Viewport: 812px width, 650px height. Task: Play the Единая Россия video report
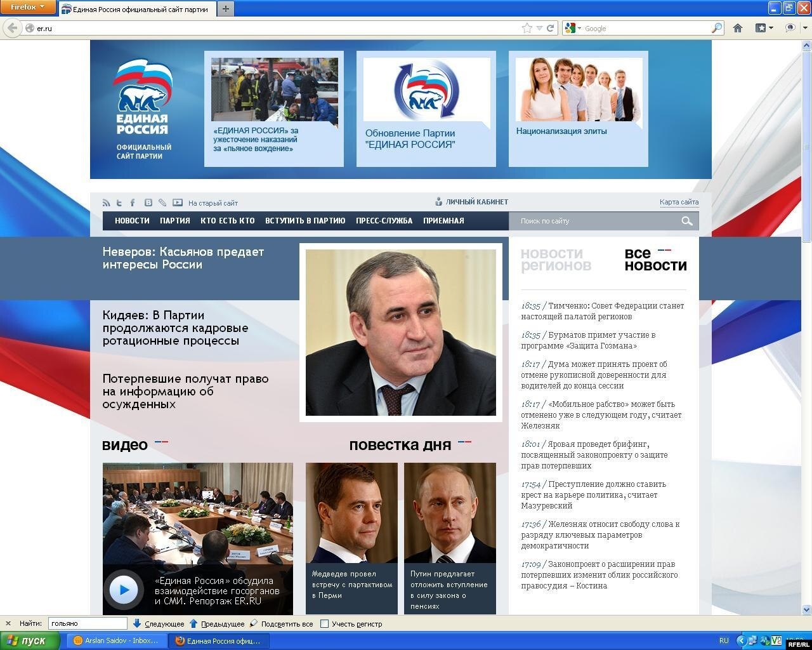click(x=124, y=590)
